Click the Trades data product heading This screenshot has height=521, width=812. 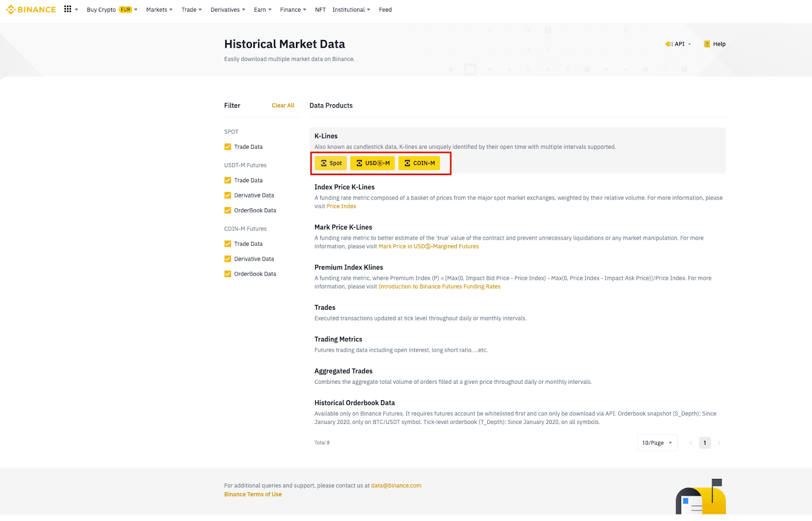pos(325,307)
